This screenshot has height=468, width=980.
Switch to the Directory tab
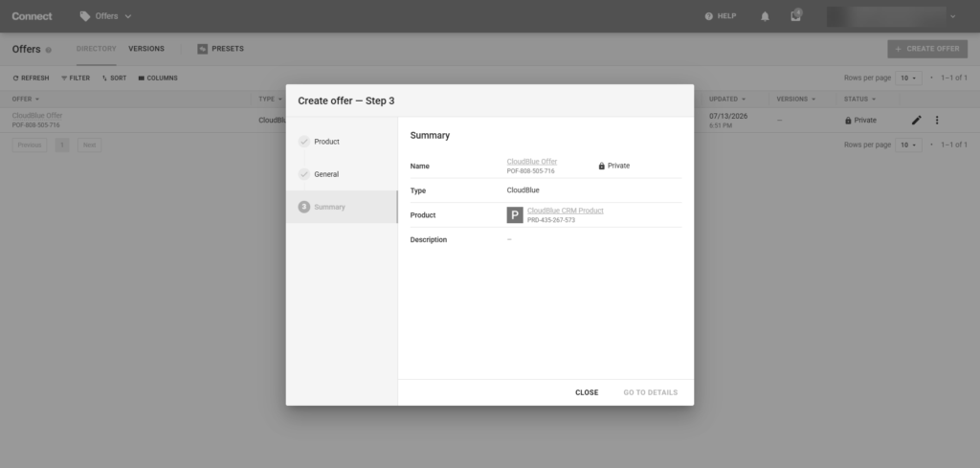[97, 49]
